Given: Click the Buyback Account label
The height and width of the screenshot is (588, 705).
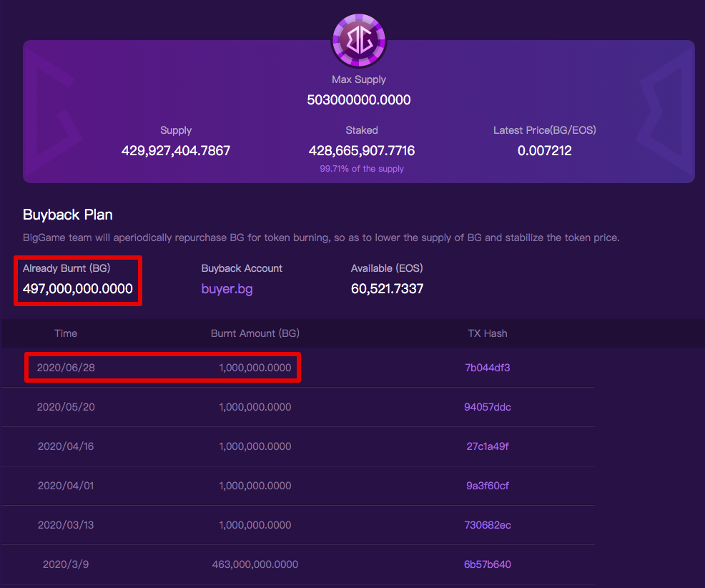Looking at the screenshot, I should tap(242, 268).
